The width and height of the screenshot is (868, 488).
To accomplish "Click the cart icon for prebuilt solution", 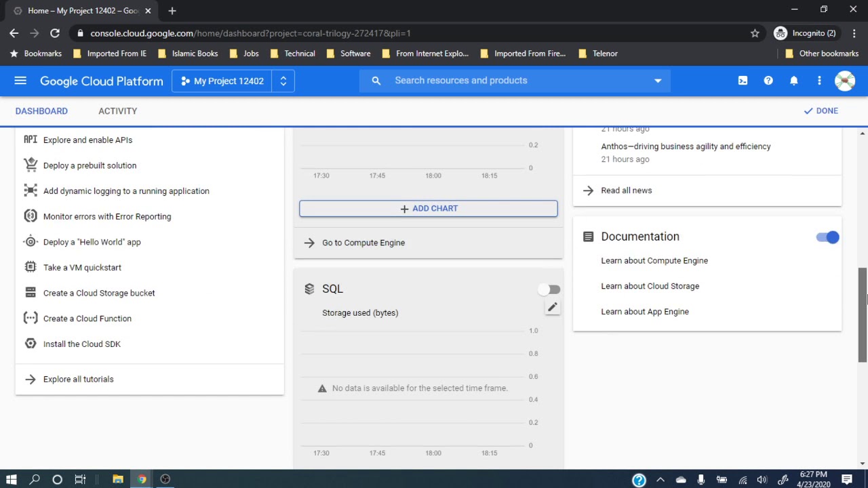I will (x=31, y=165).
